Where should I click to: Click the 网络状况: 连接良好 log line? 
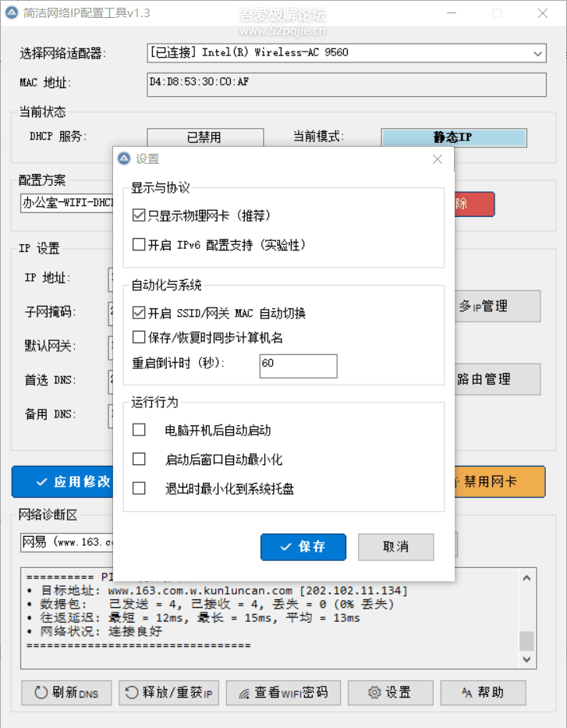pyautogui.click(x=94, y=631)
